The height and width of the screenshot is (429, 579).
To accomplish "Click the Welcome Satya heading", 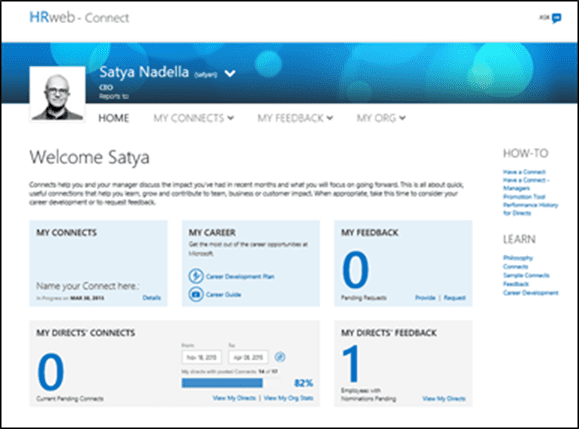I will tap(90, 157).
